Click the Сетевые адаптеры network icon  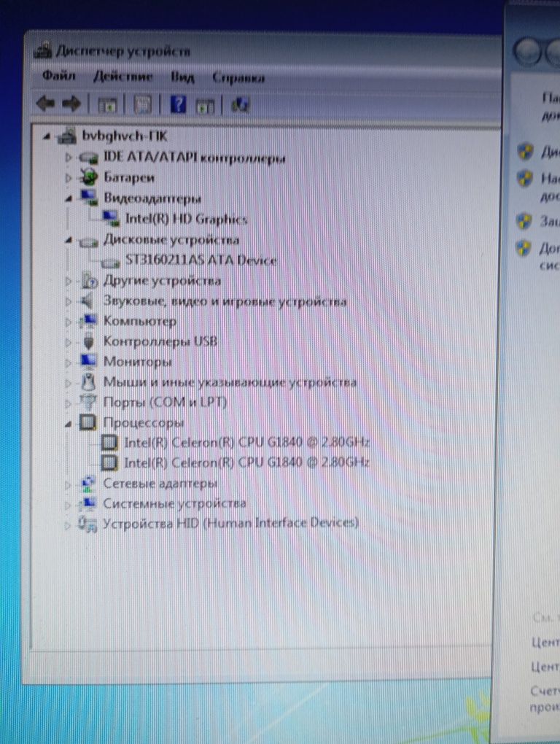point(88,483)
